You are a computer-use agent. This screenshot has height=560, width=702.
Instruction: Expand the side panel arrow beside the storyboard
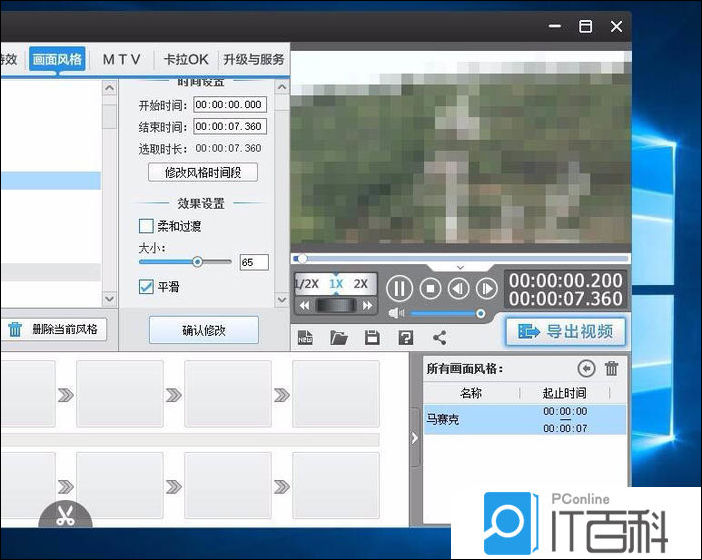tap(415, 438)
